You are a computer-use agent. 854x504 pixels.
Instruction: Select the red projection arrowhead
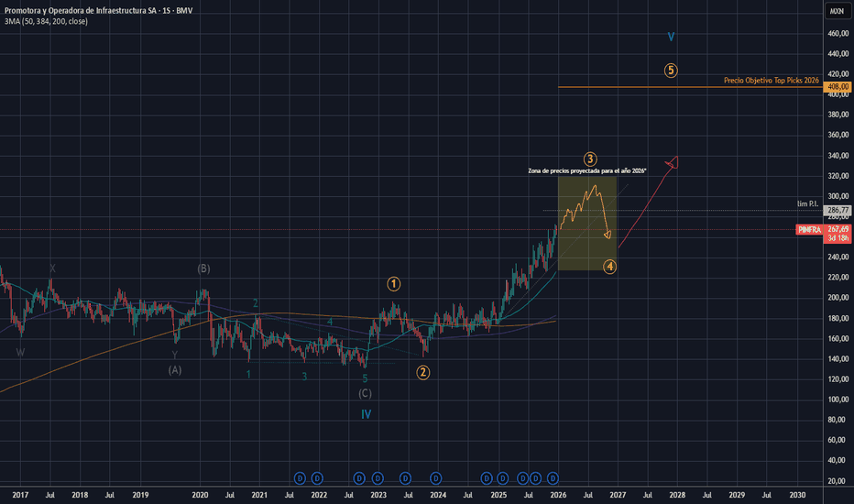click(x=672, y=162)
